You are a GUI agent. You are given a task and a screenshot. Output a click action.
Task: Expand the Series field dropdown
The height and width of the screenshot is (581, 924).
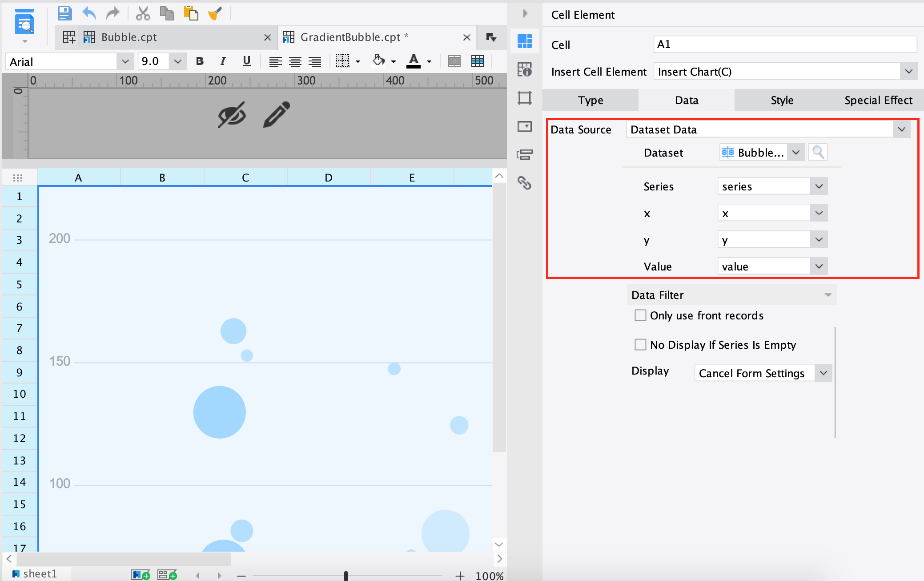[819, 186]
